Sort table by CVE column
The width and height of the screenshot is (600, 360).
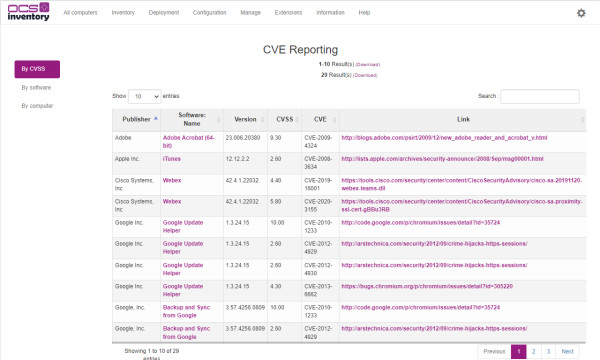tap(320, 119)
